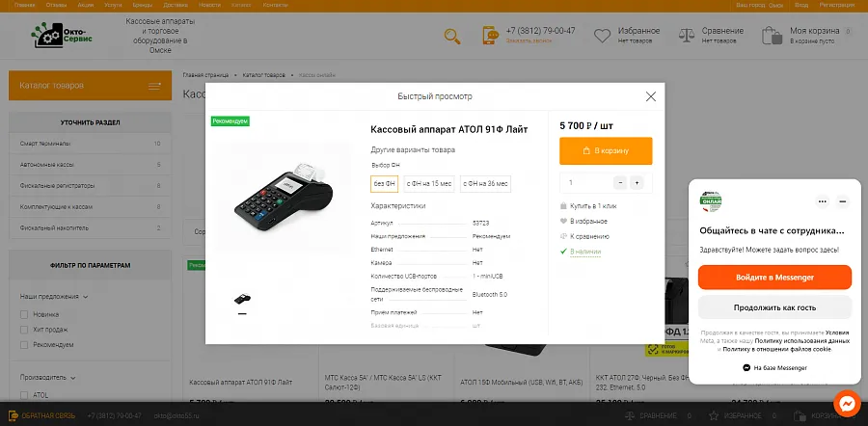Check the 'Хит продаж' filter checkbox
868x426 pixels.
point(24,330)
